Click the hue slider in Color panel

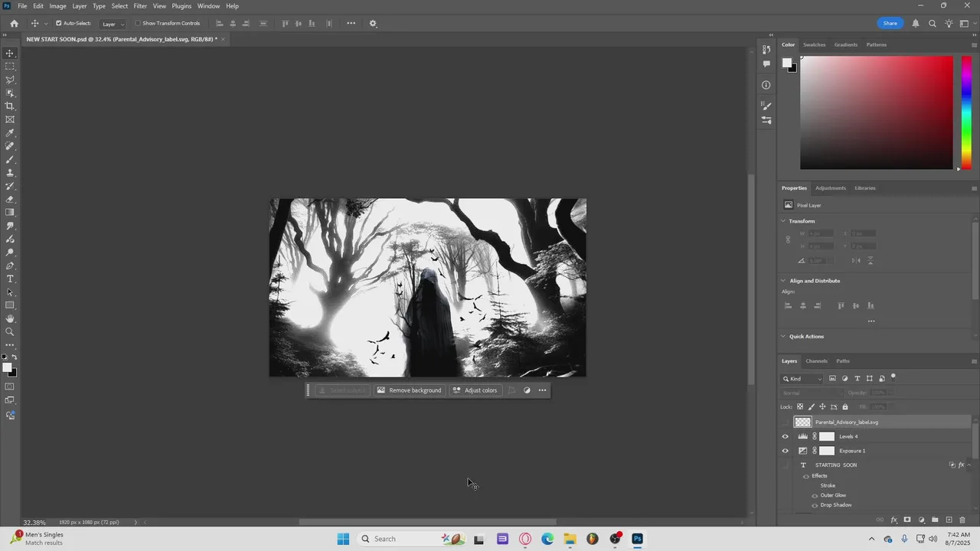966,112
